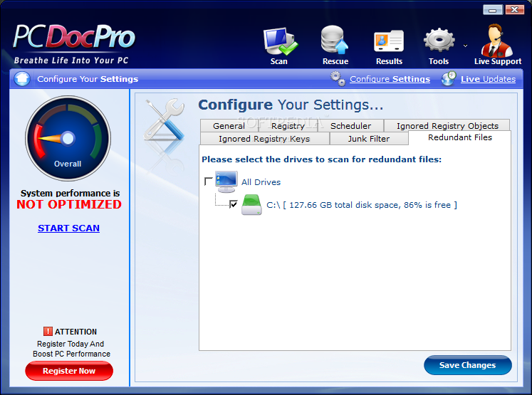Click the Register Now button

69,371
